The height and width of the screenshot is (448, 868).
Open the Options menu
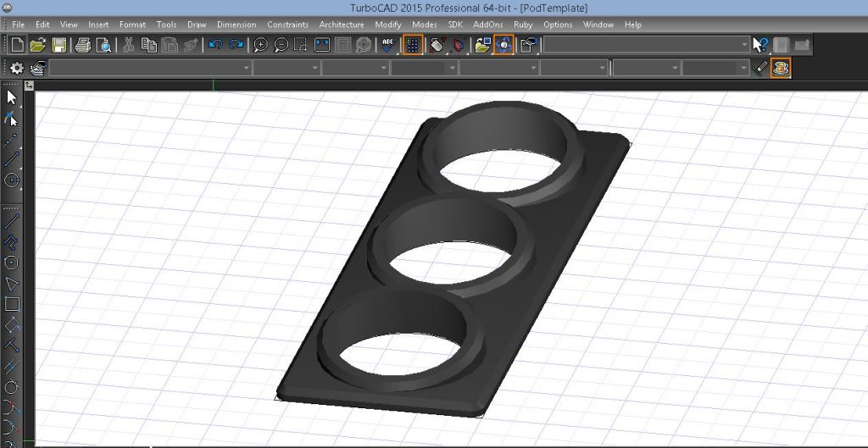(x=558, y=25)
